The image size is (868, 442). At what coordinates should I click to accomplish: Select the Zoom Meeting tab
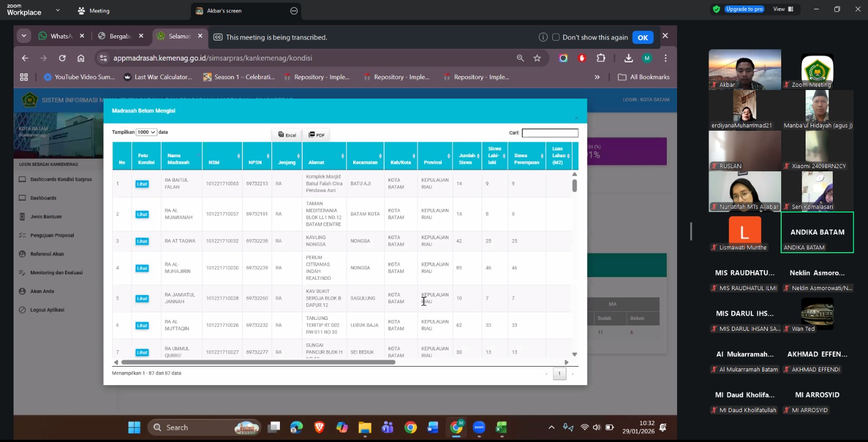[93, 11]
